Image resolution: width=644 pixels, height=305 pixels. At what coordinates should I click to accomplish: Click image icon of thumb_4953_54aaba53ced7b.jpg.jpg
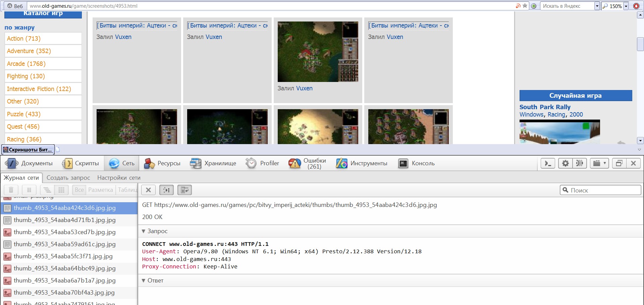(7, 232)
